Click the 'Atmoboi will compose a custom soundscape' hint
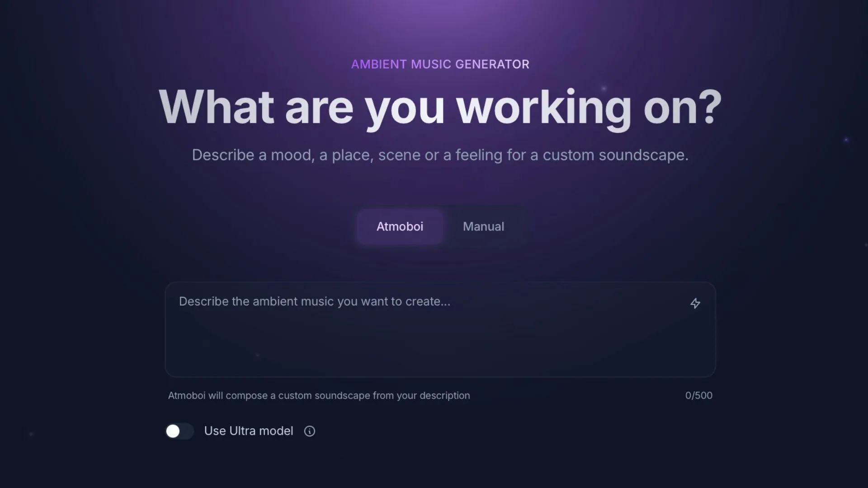868x488 pixels. click(x=319, y=395)
